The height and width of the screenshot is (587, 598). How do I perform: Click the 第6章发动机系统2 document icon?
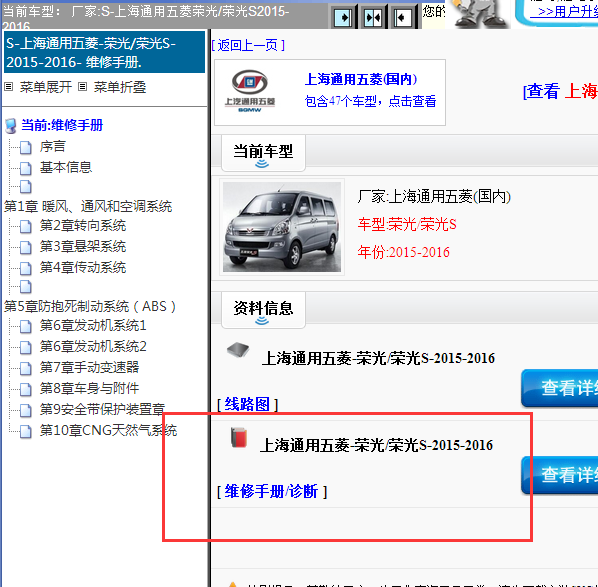click(x=26, y=347)
